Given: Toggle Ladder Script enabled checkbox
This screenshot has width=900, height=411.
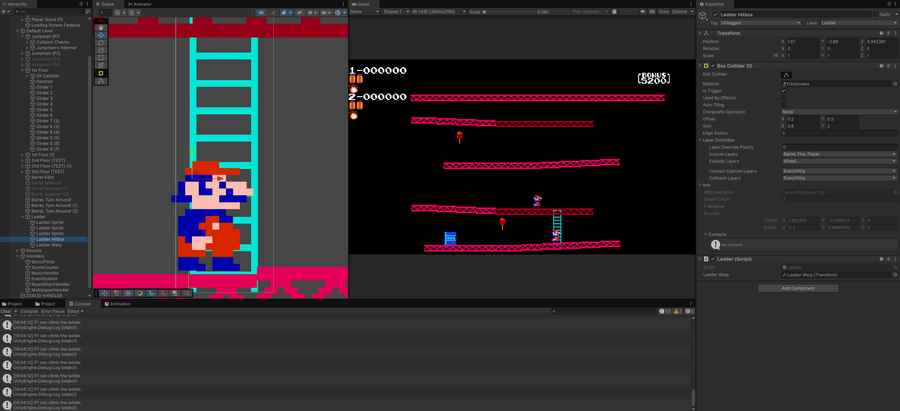Looking at the screenshot, I should pos(712,259).
